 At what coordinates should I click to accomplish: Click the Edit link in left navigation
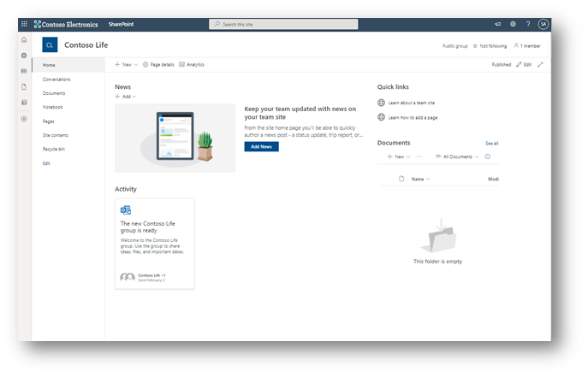tap(46, 163)
